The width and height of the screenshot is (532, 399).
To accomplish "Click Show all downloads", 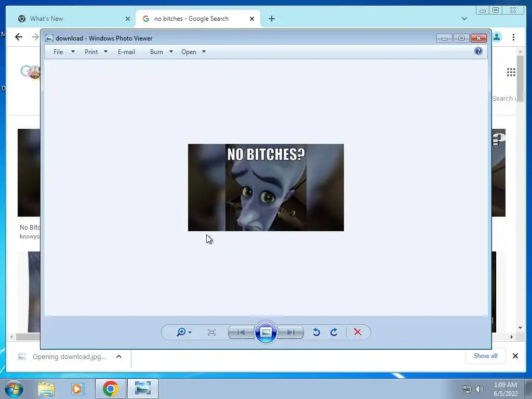I will coord(486,356).
